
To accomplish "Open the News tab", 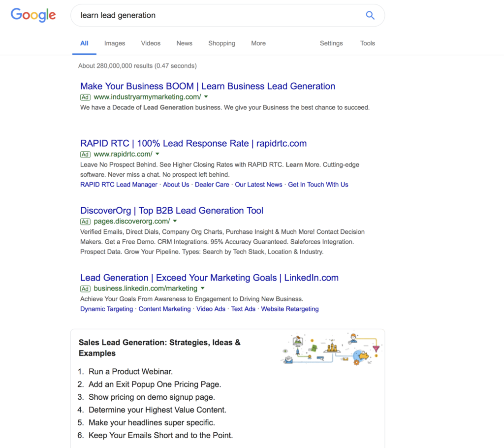I will point(184,43).
